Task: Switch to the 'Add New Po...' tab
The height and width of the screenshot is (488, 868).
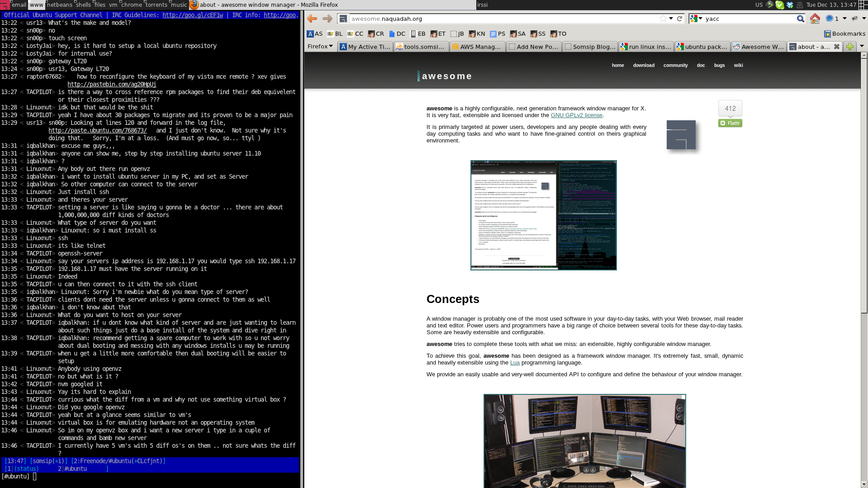Action: tap(533, 47)
